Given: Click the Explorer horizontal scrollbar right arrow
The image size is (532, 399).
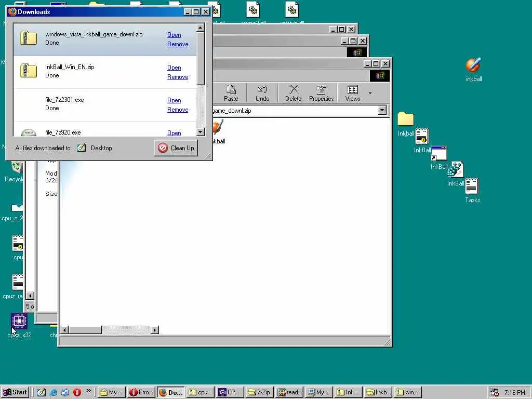Looking at the screenshot, I should [155, 330].
